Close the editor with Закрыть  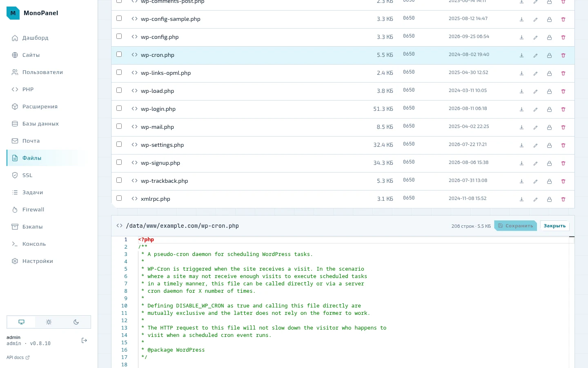(555, 226)
